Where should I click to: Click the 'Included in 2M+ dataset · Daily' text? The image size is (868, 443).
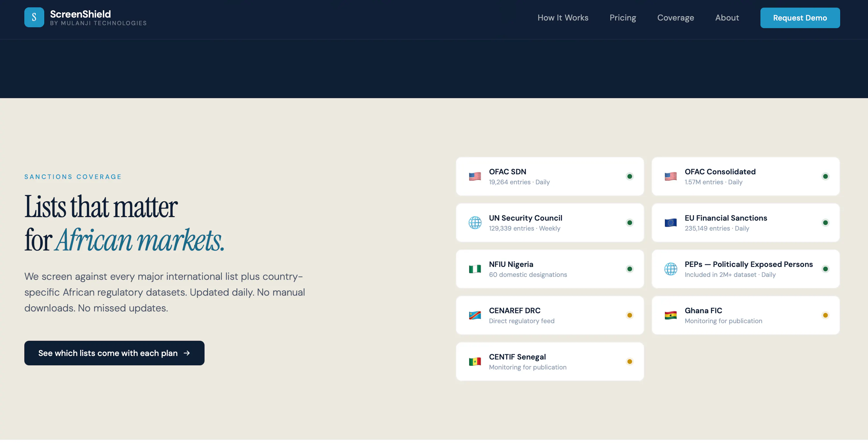tap(730, 275)
